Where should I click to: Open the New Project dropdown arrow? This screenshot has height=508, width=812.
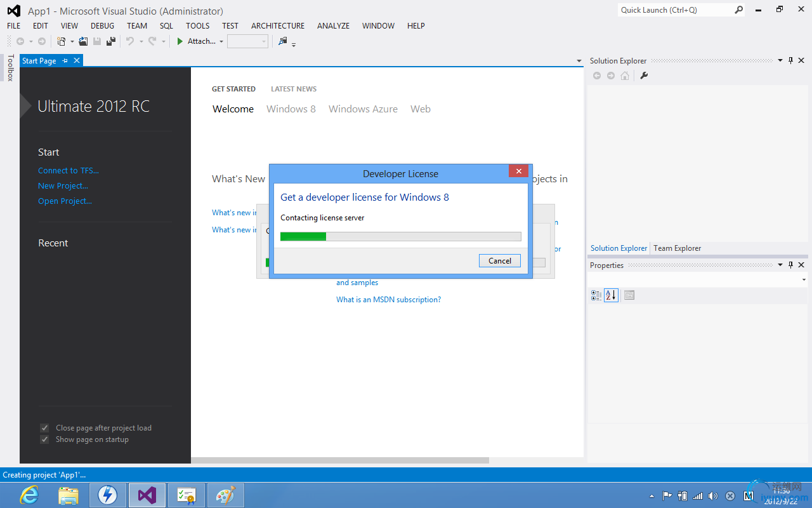[x=72, y=41]
